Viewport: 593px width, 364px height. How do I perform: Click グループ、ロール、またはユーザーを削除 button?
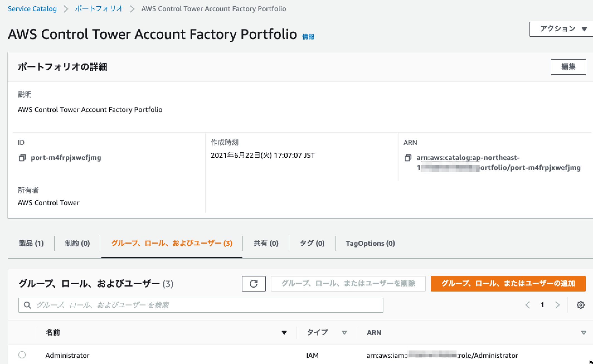point(348,284)
